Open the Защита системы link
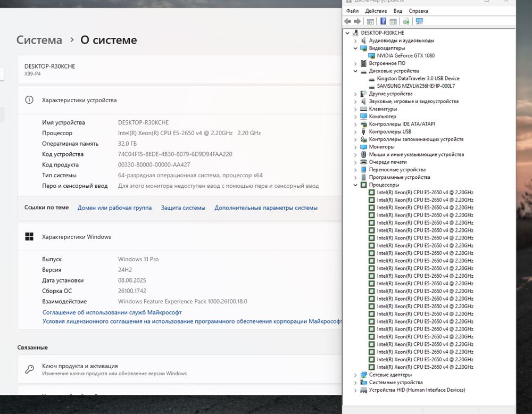This screenshot has height=414, width=532. pyautogui.click(x=183, y=208)
